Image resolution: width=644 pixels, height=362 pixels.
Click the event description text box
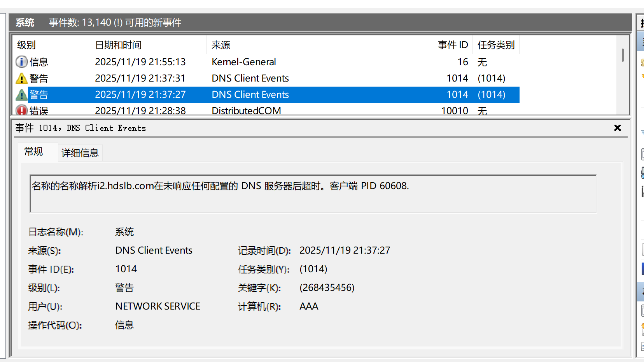313,193
